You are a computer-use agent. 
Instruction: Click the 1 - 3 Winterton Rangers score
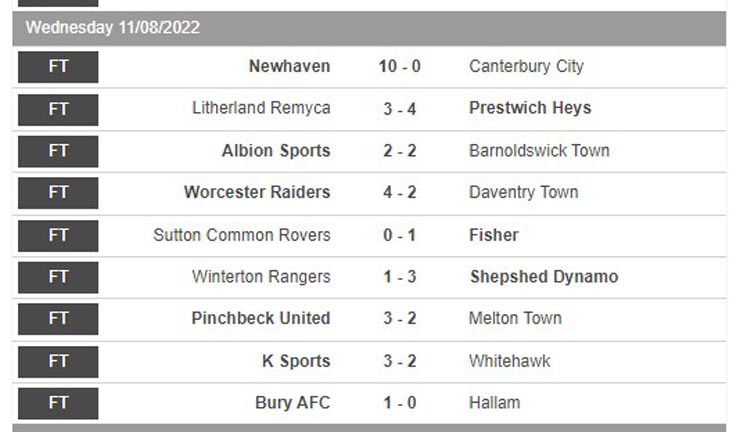pyautogui.click(x=399, y=277)
